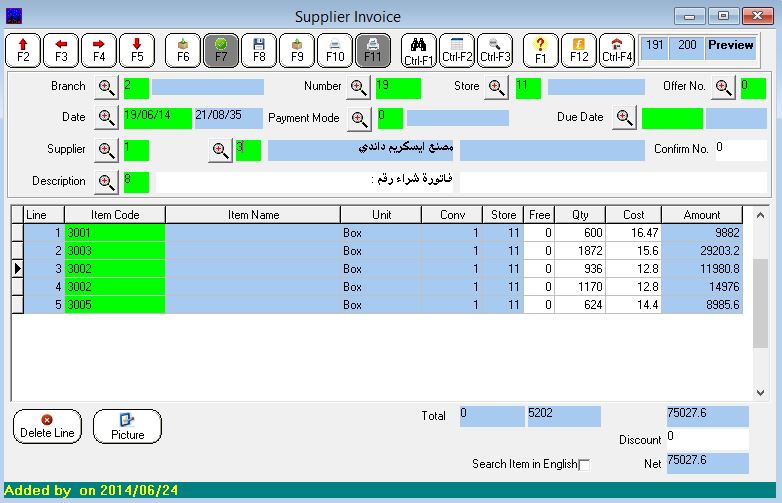This screenshot has width=782, height=503.
Task: Open the Branch lookup magnifier
Action: tap(107, 87)
